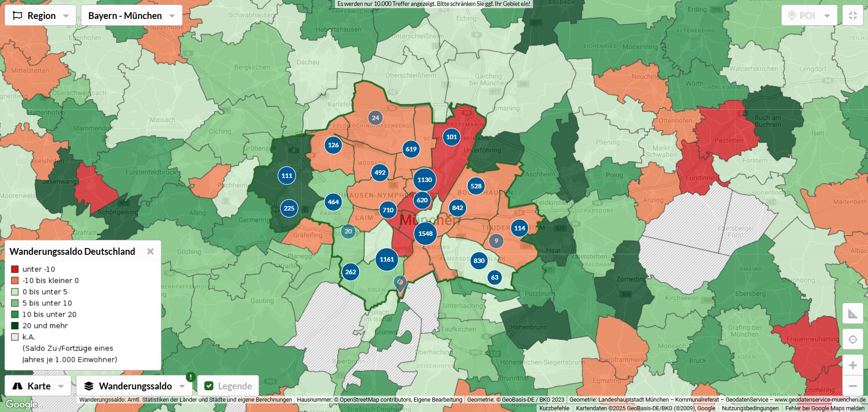Click the hatched 'k.A.' legend swatch
Image resolution: width=868 pixels, height=412 pixels.
(x=15, y=337)
